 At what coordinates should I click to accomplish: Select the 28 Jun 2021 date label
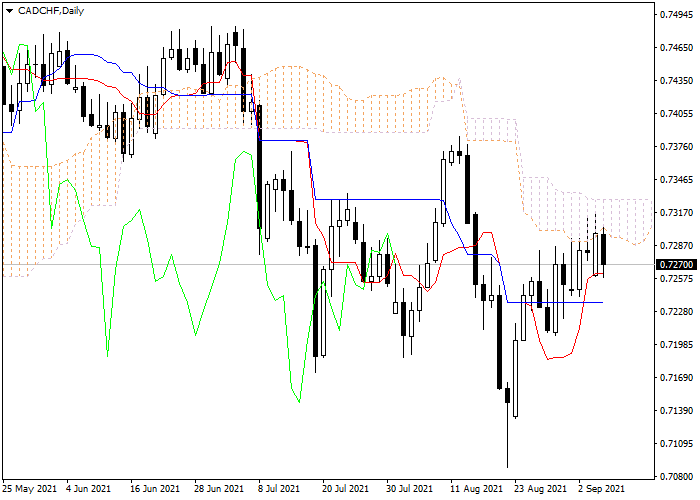coord(219,489)
